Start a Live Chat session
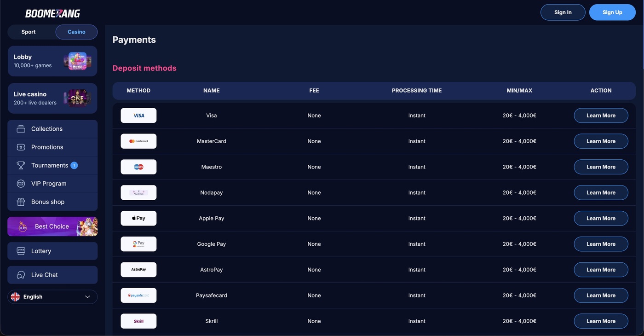The image size is (644, 336). 52,275
